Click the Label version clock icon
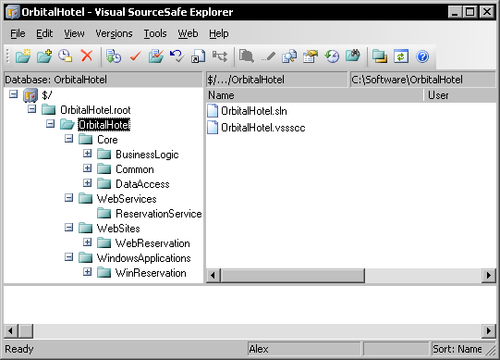Screen dimensions: 500x360 click(x=65, y=56)
